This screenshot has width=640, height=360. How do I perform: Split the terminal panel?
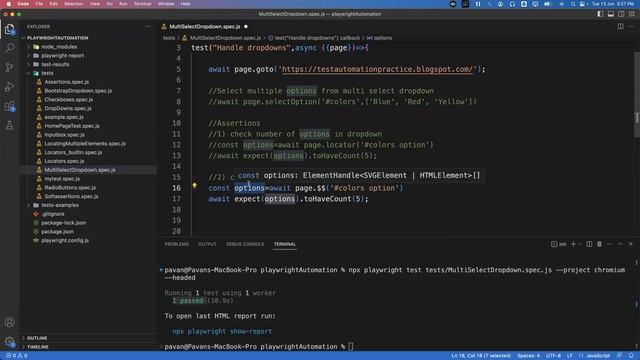tap(589, 244)
